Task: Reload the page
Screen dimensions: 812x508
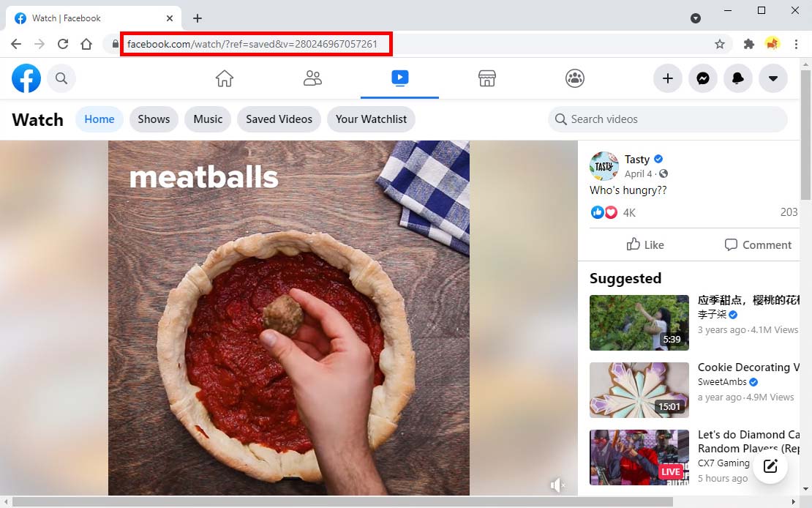Action: (63, 44)
